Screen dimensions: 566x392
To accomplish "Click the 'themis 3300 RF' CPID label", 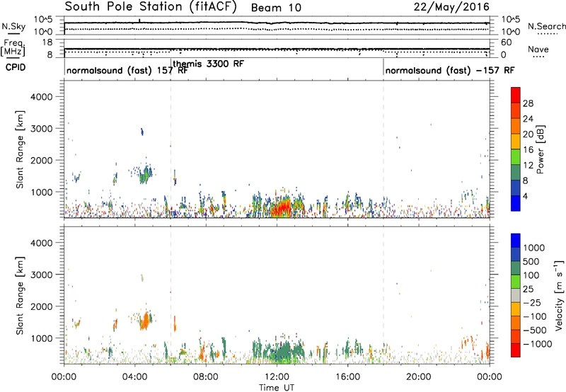I will (208, 64).
